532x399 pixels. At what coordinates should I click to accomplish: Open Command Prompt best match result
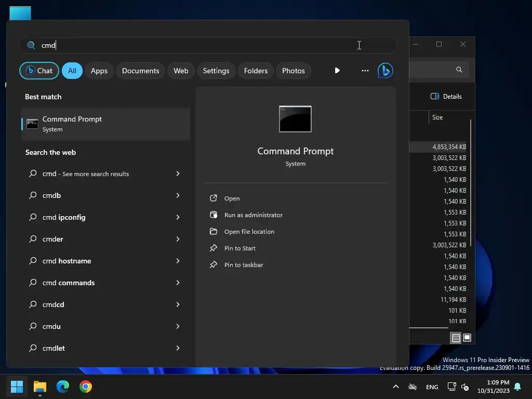[105, 124]
